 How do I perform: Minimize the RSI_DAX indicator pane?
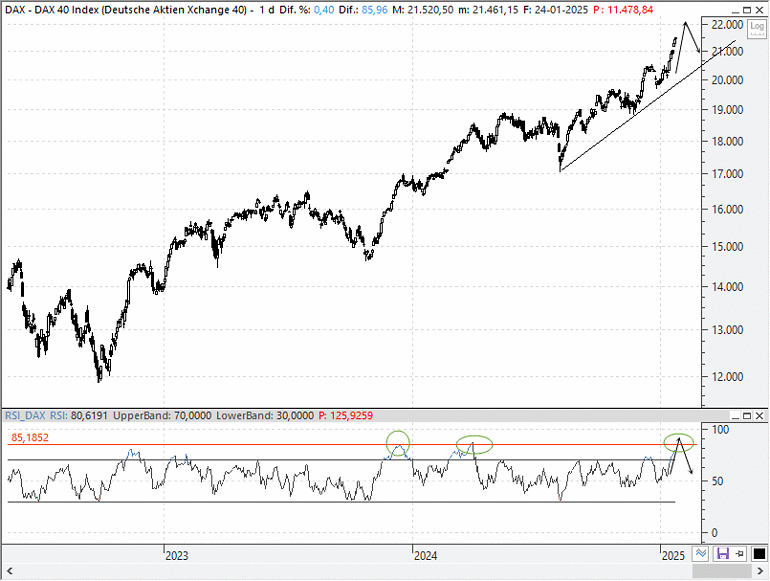[735, 416]
